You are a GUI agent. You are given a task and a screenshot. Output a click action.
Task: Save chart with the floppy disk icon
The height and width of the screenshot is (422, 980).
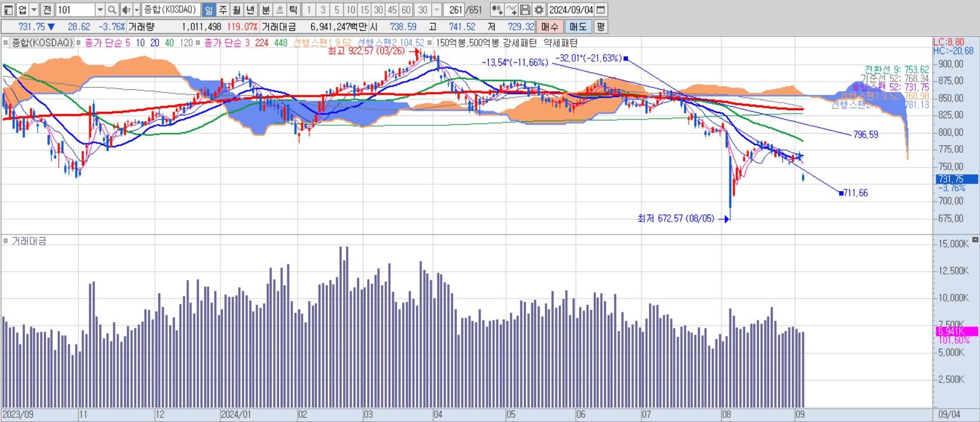(525, 10)
